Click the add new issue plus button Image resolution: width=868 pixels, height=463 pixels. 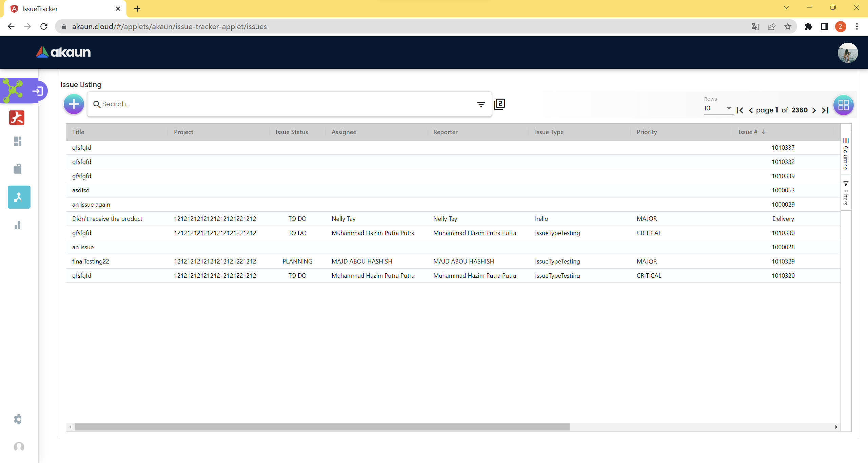click(x=74, y=104)
